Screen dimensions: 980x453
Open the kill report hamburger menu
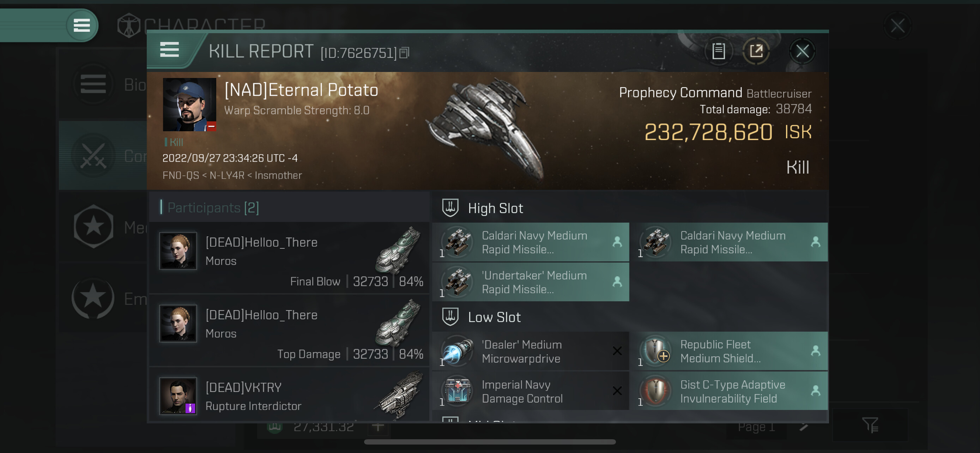[169, 50]
